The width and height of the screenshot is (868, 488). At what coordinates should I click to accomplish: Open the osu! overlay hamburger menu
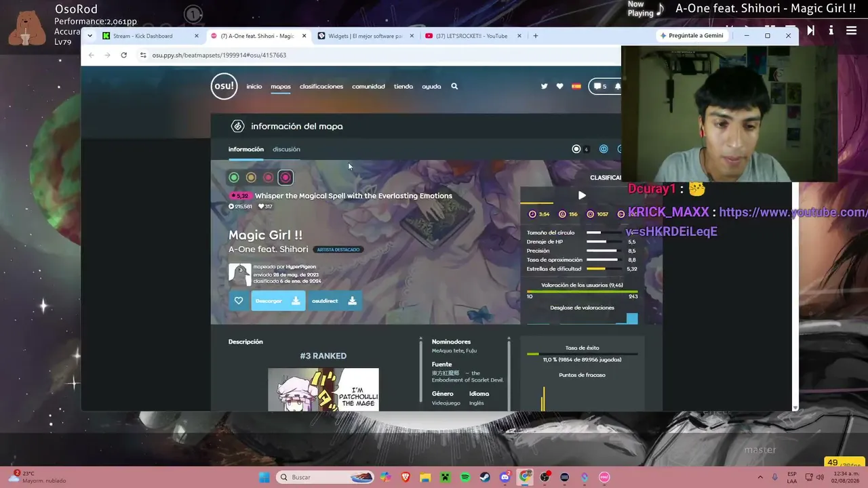coord(852,30)
